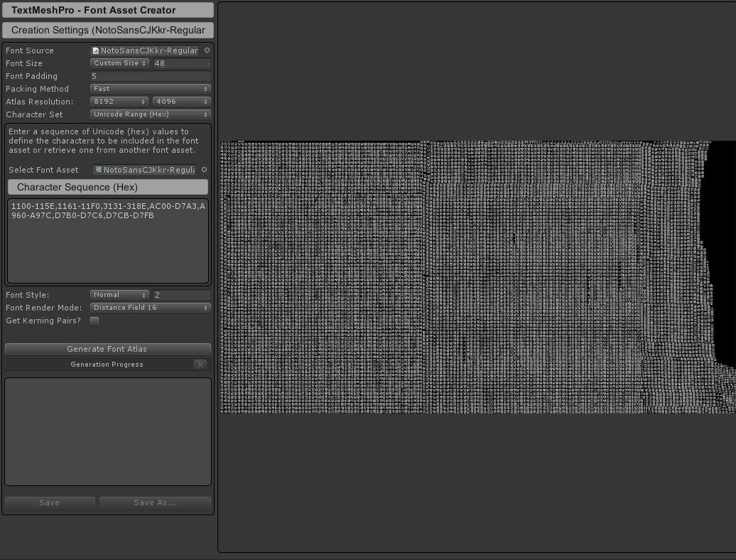
Task: Open the Font Render Mode dropdown
Action: [150, 307]
